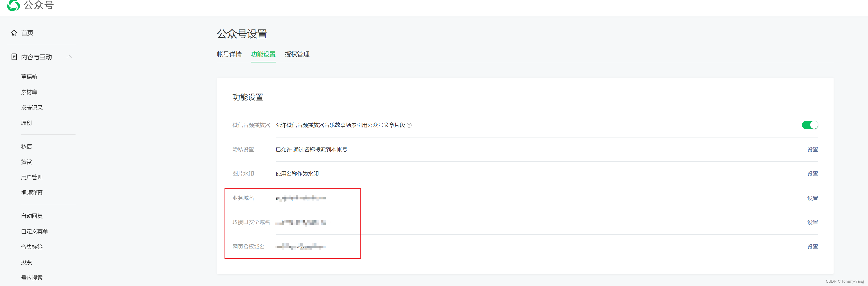Open 合集标签 in sidebar
Image resolution: width=868 pixels, height=286 pixels.
tap(32, 247)
